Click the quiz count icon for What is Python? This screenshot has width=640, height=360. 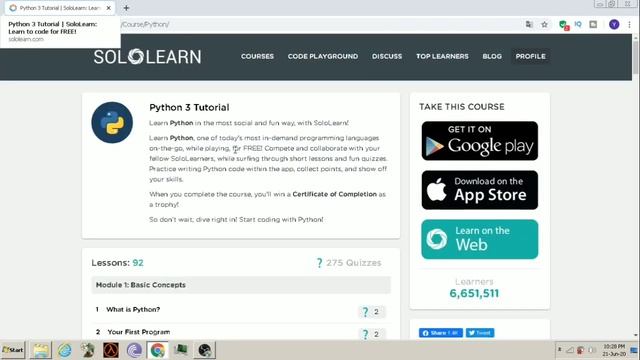pyautogui.click(x=371, y=311)
